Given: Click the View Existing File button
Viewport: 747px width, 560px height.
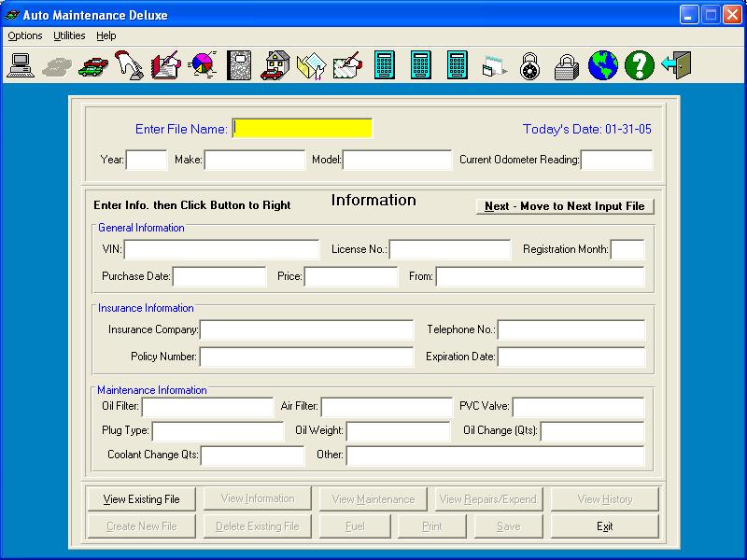Looking at the screenshot, I should pyautogui.click(x=142, y=499).
